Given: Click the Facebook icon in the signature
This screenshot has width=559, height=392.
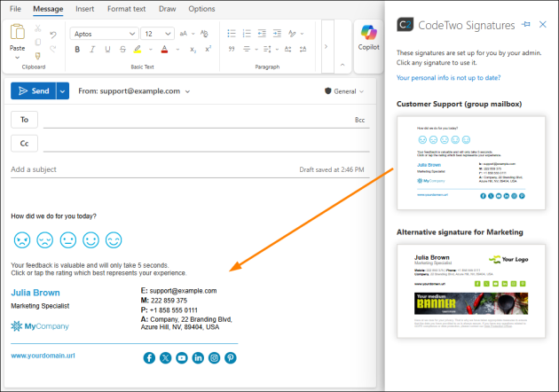Looking at the screenshot, I should [149, 357].
